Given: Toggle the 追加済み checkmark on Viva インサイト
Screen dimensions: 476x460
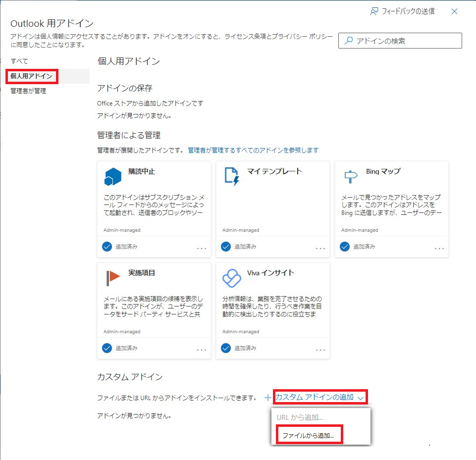Looking at the screenshot, I should pyautogui.click(x=226, y=348).
